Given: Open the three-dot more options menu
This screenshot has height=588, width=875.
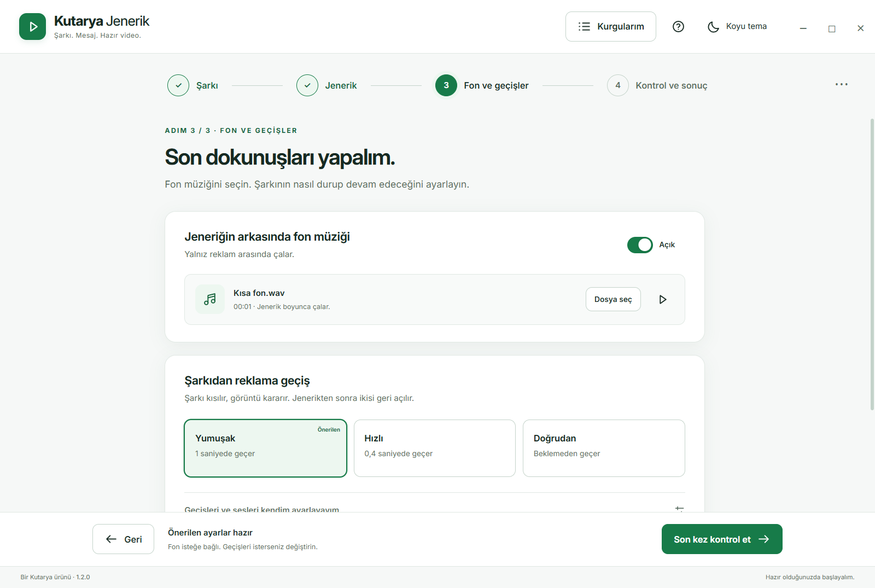Looking at the screenshot, I should [841, 84].
